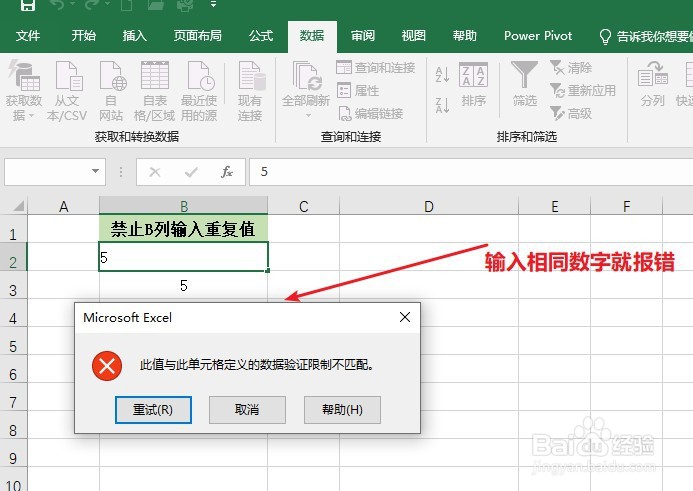Open Advanced (高级) filter icon
This screenshot has width=693, height=491.
point(557,114)
